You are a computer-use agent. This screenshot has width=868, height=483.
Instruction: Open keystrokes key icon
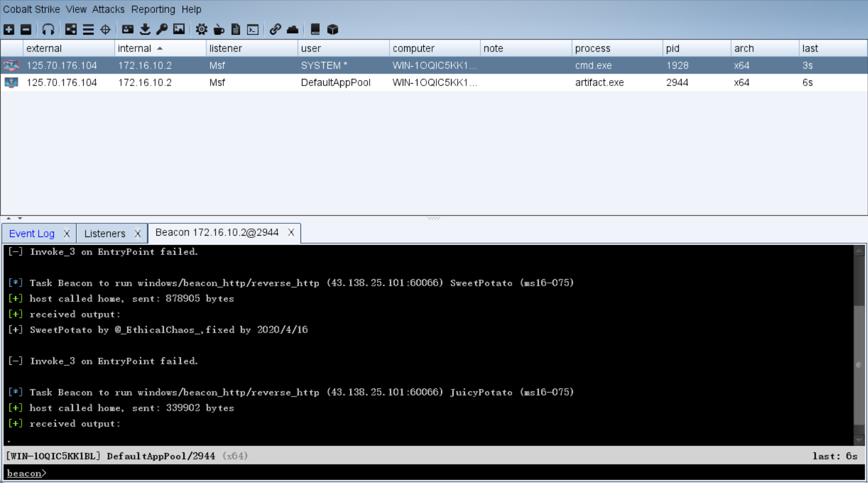[x=162, y=29]
